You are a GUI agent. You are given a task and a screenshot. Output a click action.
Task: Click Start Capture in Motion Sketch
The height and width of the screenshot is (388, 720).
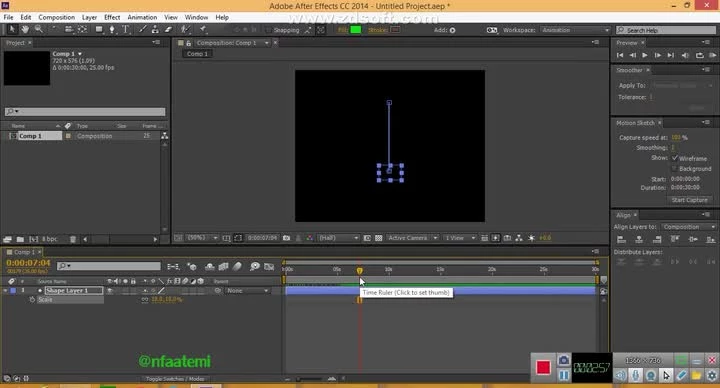(689, 200)
